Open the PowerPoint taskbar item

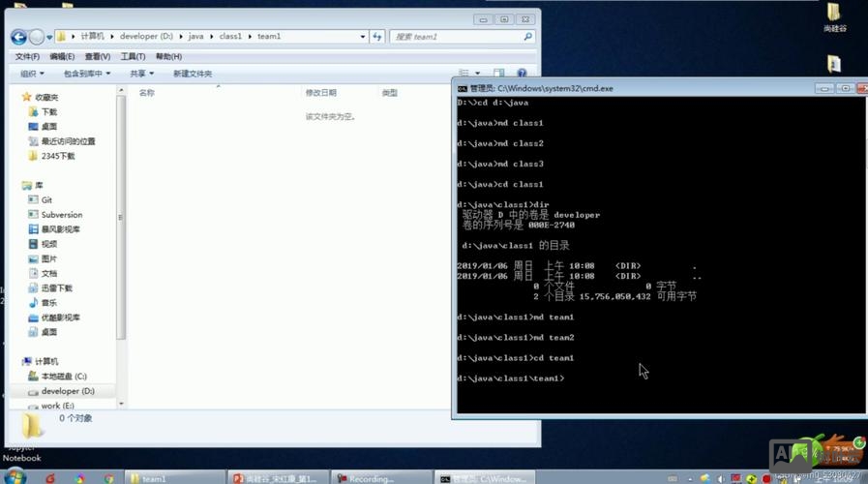[x=276, y=478]
